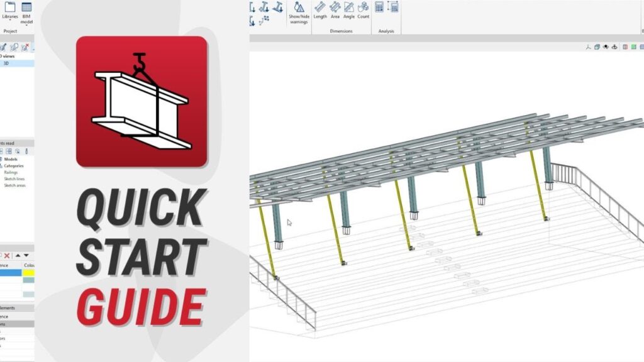
Task: Click the delete view icon with red X
Action: pos(25,47)
